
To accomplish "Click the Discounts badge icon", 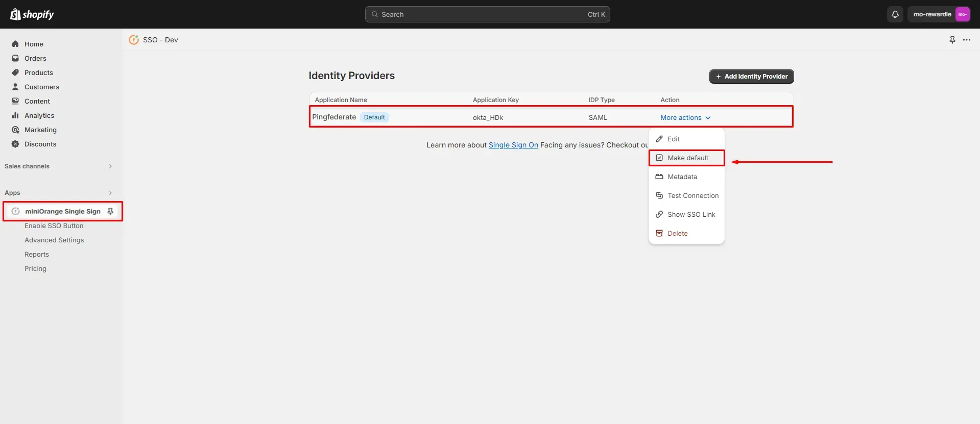I will tap(15, 144).
